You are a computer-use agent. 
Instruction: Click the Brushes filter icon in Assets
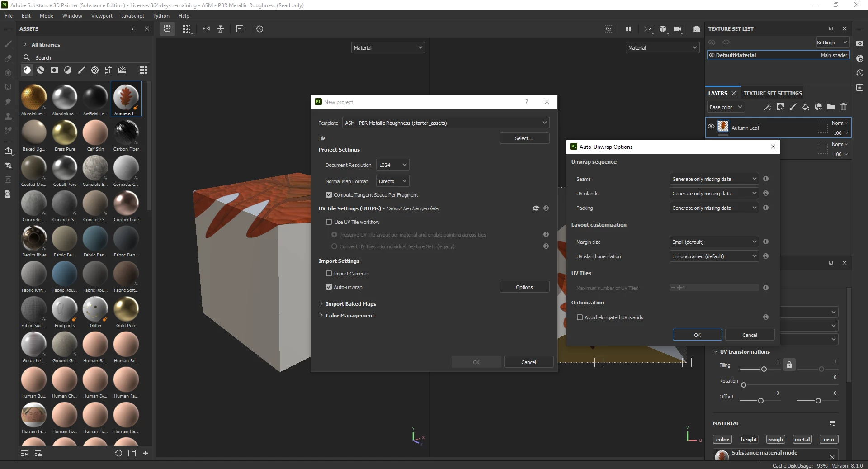click(81, 70)
